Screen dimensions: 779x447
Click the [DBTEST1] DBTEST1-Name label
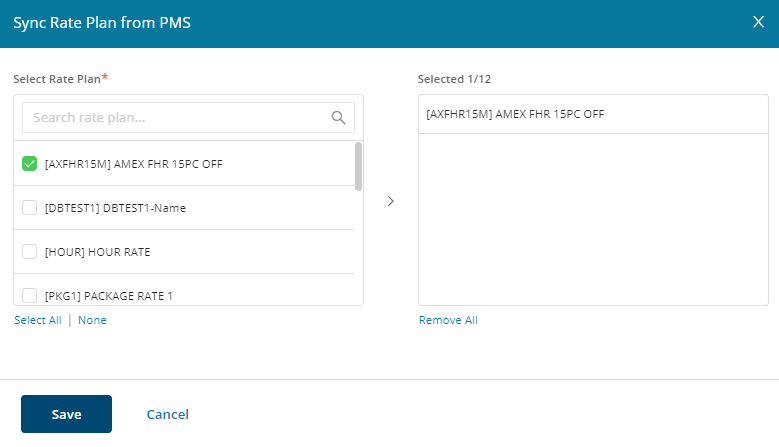point(115,208)
